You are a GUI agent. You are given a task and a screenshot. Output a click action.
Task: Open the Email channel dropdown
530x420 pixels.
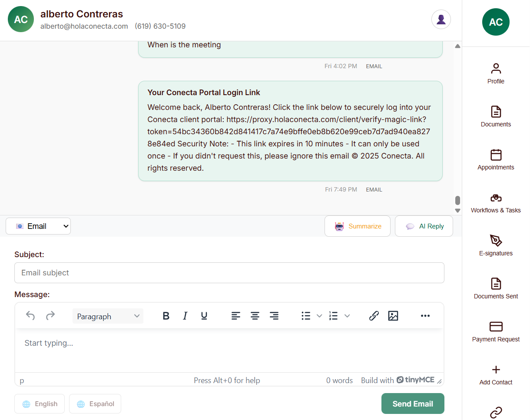[38, 226]
